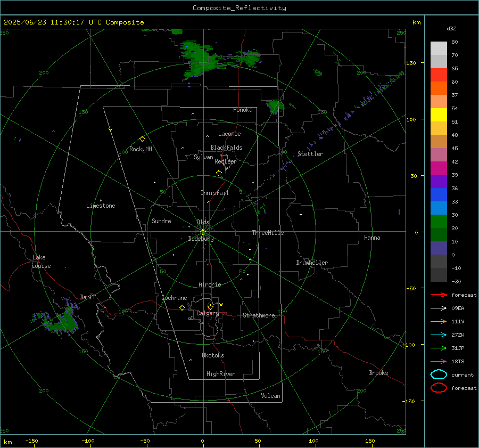Viewport: 479px width, 448px height.
Task: Click the Strathmore label
Action: 259,315
